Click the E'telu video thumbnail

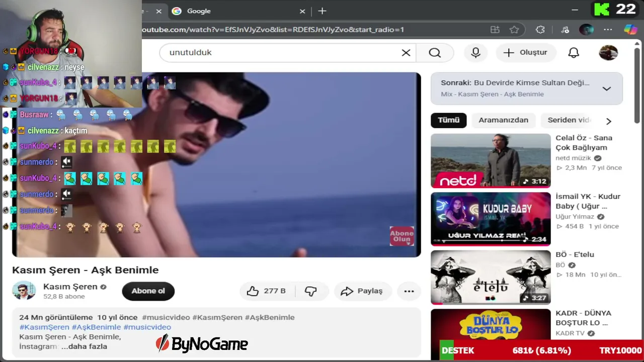491,278
